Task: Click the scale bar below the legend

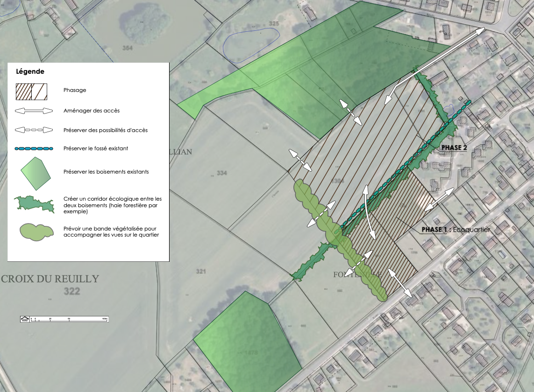Action: coord(64,320)
